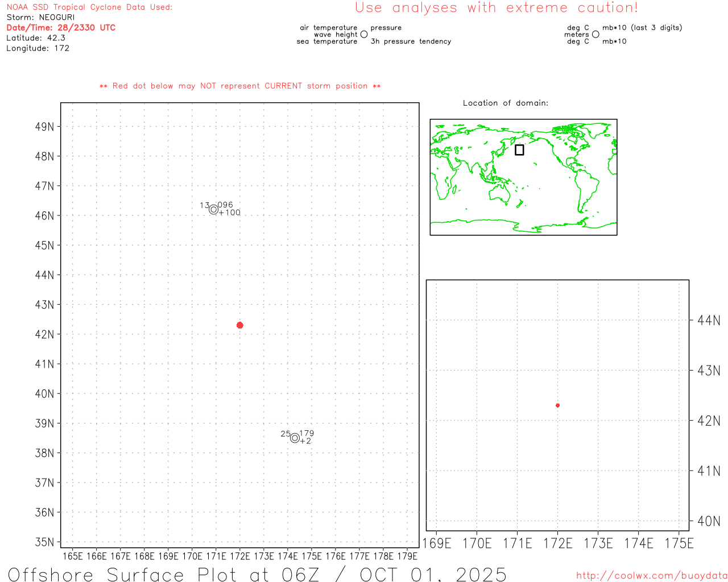This screenshot has width=728, height=582.
Task: Click the buoy station circle near 38.5N 174E
Action: [x=295, y=438]
